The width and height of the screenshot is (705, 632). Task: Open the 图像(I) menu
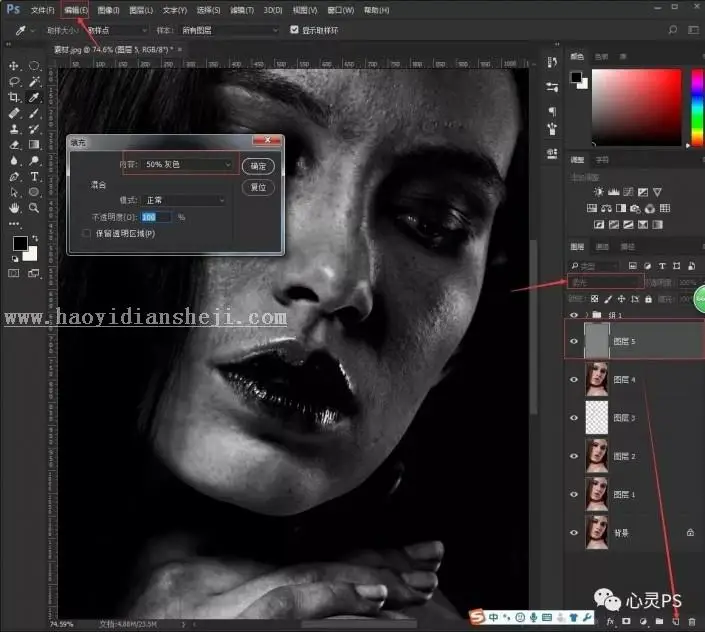pyautogui.click(x=108, y=10)
